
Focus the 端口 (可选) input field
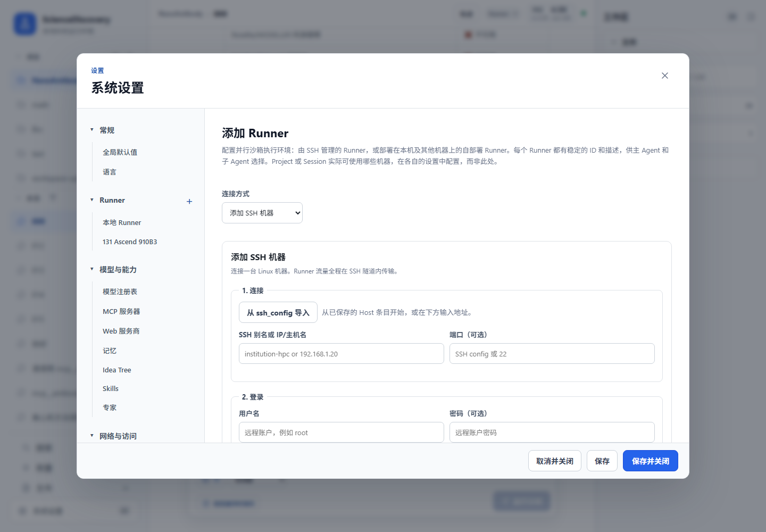point(552,353)
